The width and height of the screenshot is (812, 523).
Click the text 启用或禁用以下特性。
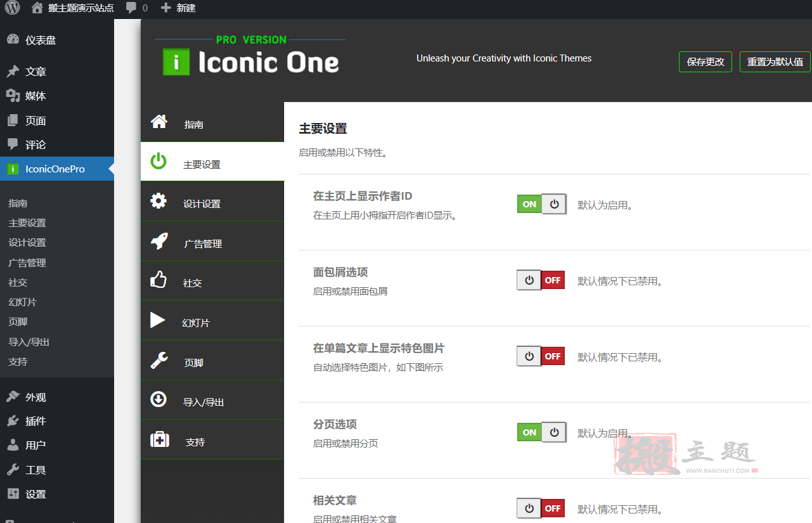click(x=343, y=153)
